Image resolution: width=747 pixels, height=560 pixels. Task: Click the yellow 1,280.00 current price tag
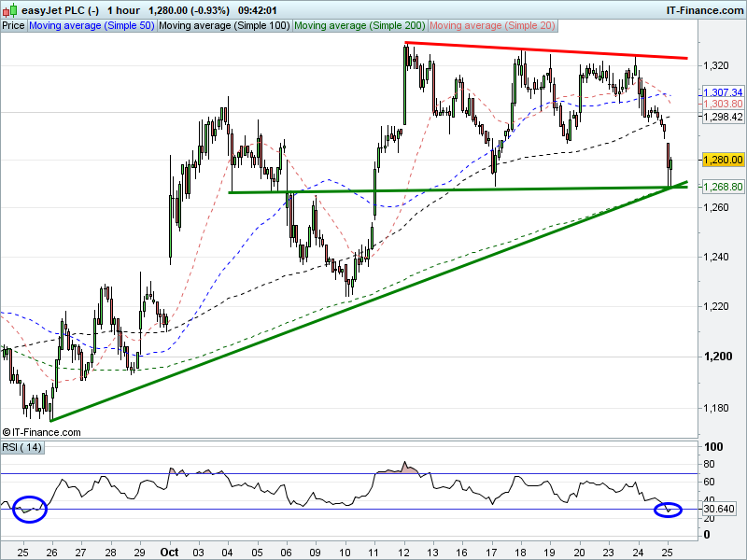coord(723,160)
